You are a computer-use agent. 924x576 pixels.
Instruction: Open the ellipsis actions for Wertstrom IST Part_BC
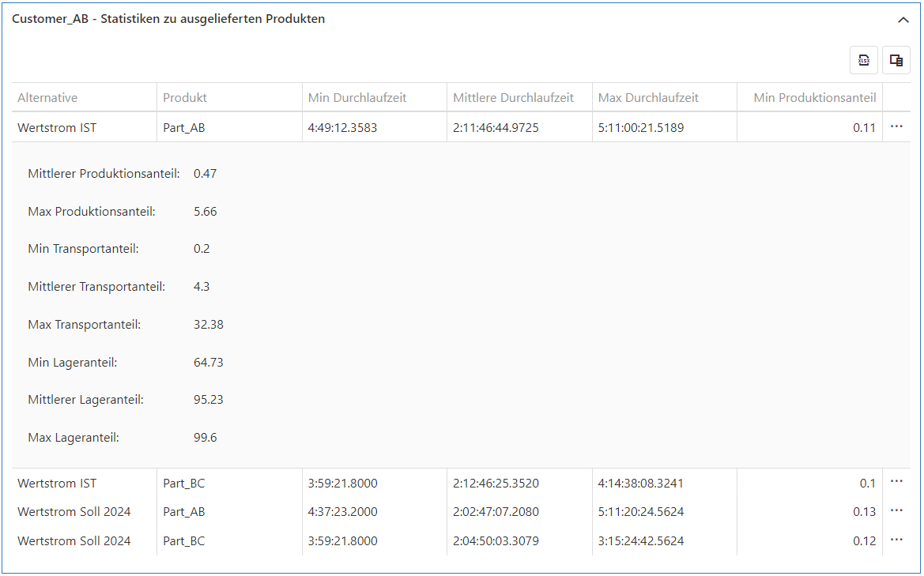(898, 483)
